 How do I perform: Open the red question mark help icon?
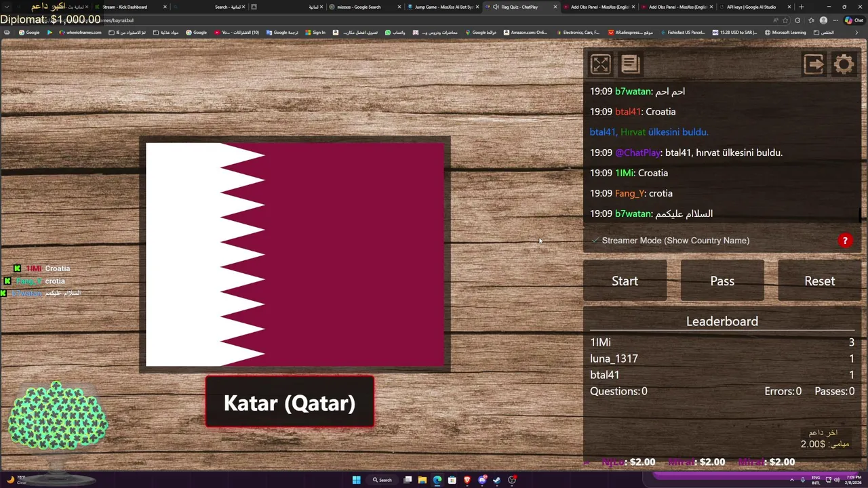coord(845,241)
